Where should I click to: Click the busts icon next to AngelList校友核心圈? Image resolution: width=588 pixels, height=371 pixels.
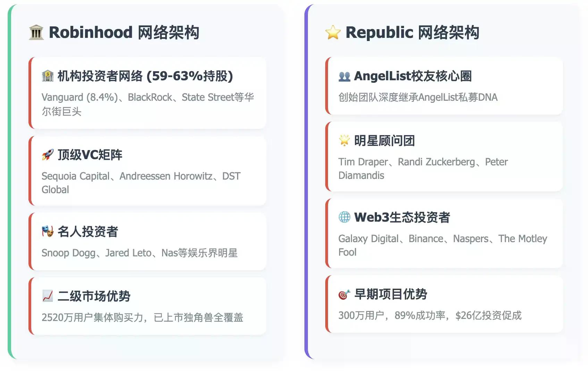(x=345, y=76)
